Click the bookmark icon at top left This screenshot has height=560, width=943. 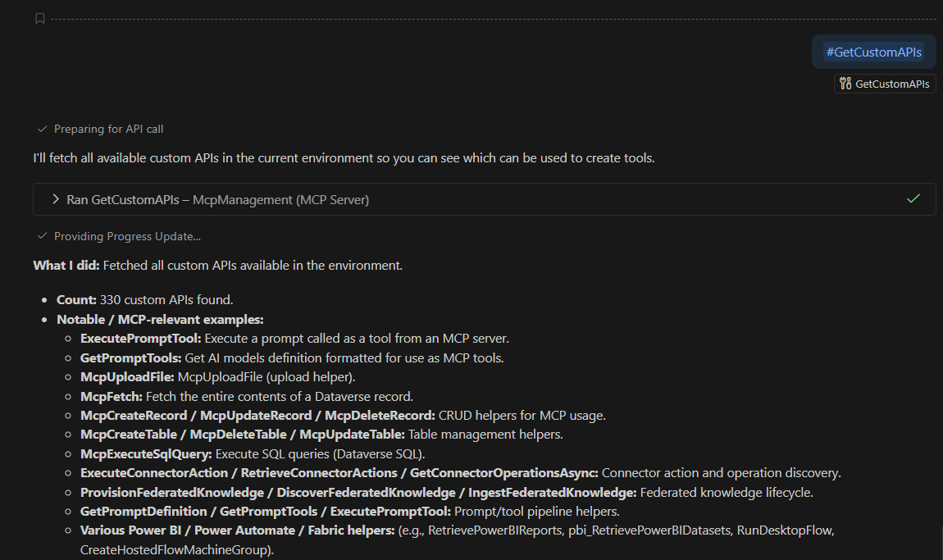click(x=40, y=19)
